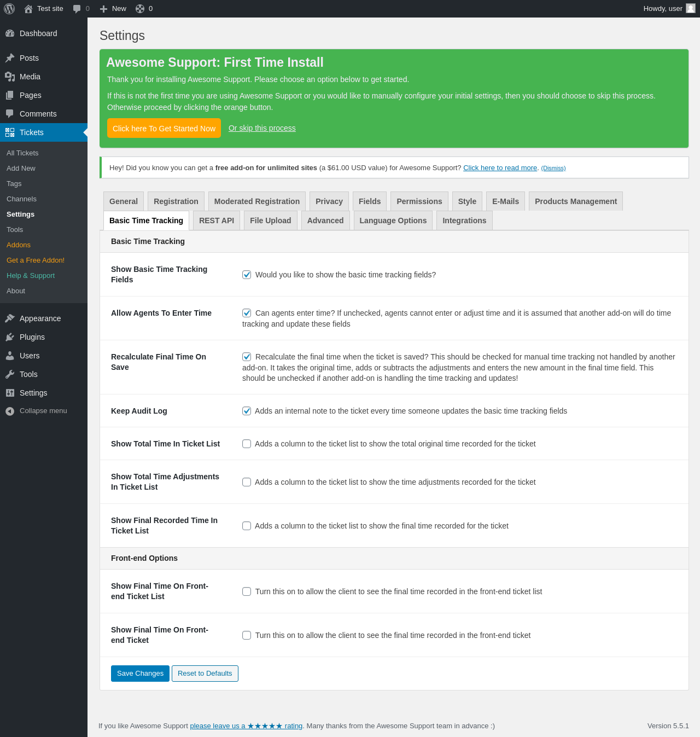Toggle Recalculate Final Time On Save checkbox
Screen dimensions: 700x737
[247, 357]
